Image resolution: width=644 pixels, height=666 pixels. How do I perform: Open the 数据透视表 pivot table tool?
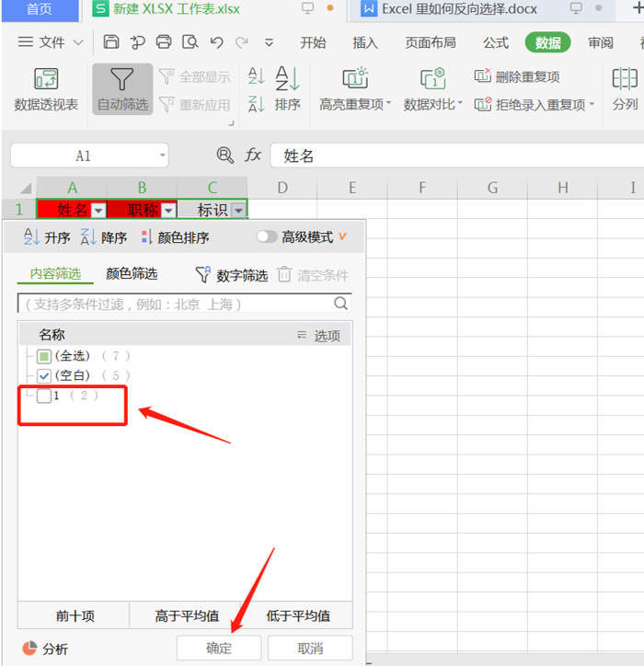click(46, 89)
